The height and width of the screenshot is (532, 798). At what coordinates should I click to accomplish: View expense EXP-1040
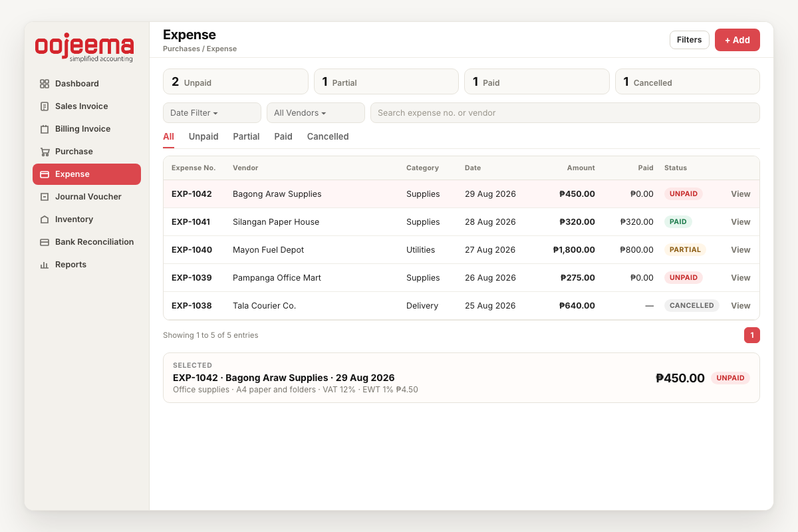(x=741, y=250)
